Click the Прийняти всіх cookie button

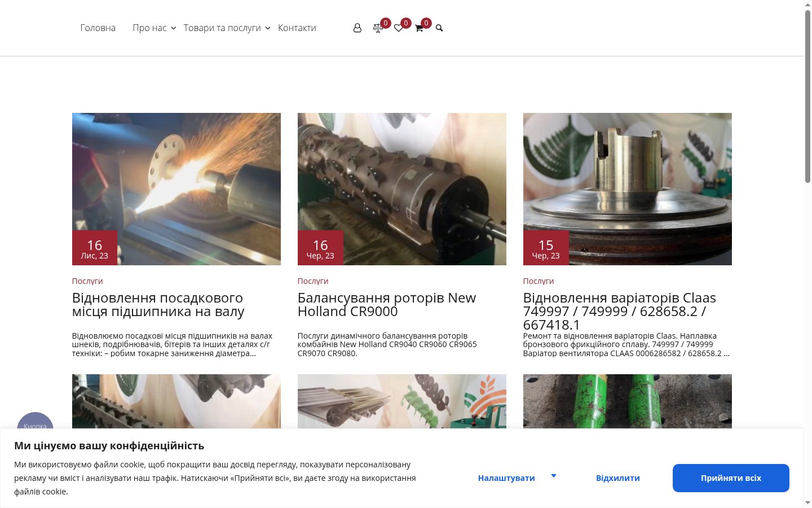731,478
